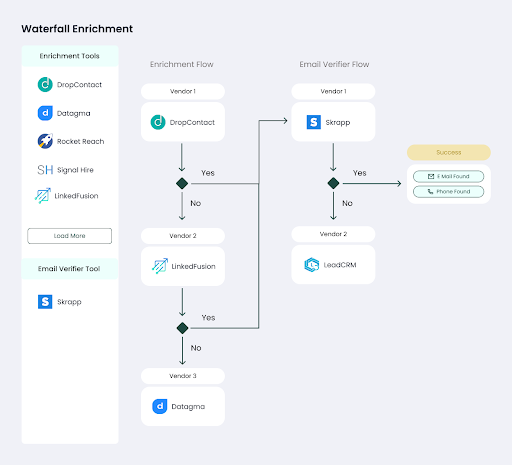Click the No label above LeadCRM's Vendor 2
Viewport: 512px width, 465px height.
click(x=347, y=203)
